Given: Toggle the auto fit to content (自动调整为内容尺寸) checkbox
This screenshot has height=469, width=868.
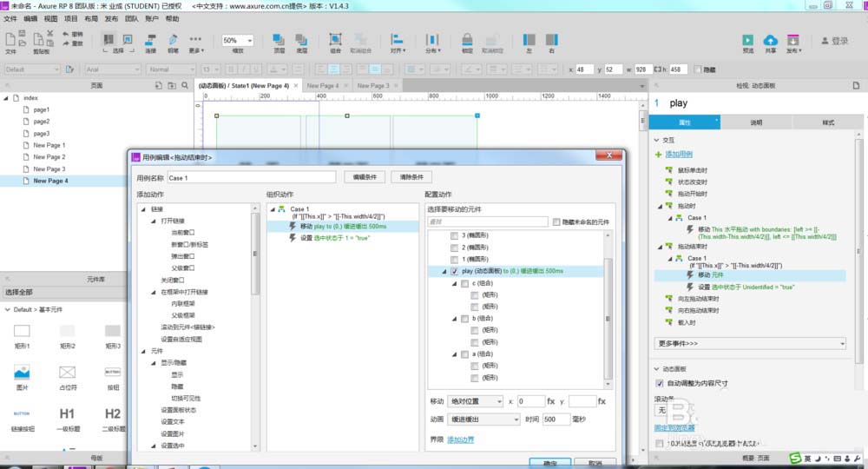Looking at the screenshot, I should (x=660, y=383).
